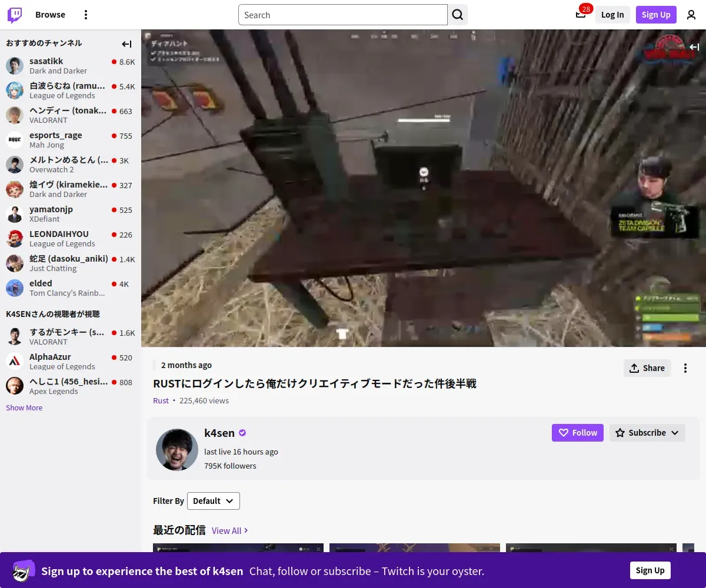Click the video player area
This screenshot has width=706, height=588.
point(424,188)
